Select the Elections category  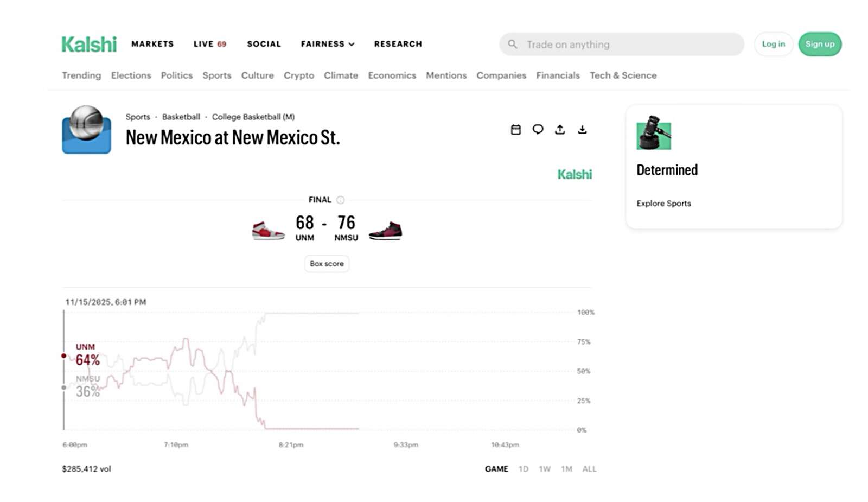point(131,75)
